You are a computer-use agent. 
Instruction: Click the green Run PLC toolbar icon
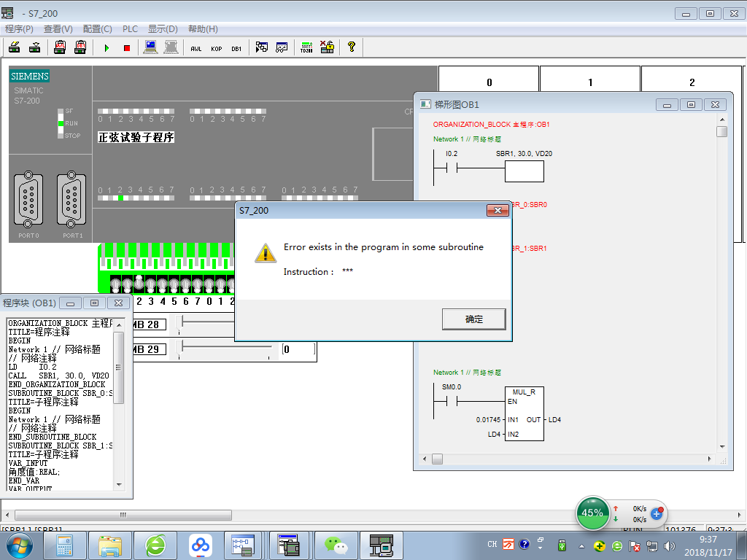(107, 48)
